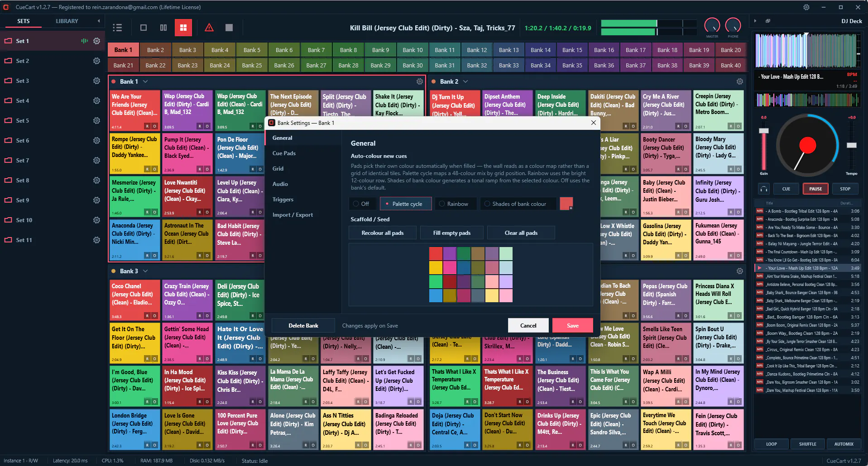The image size is (868, 466).
Task: Open the Bank 4 panel settings gear
Action: pyautogui.click(x=739, y=271)
